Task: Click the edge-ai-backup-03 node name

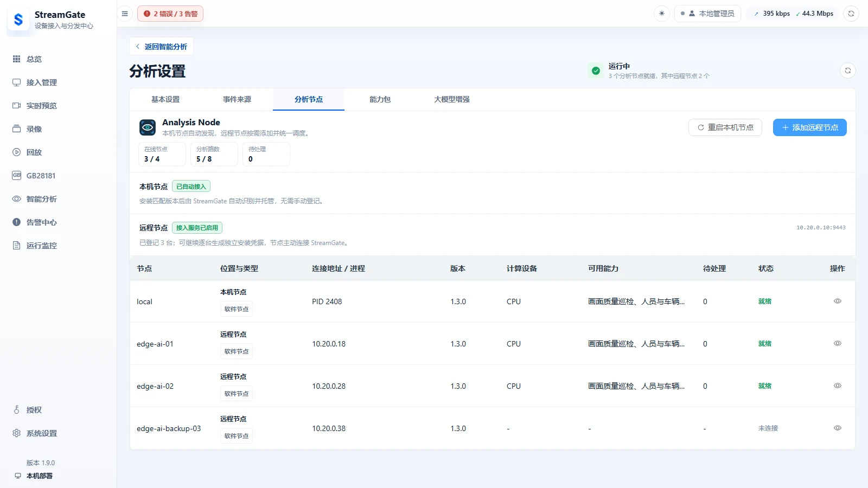Action: pyautogui.click(x=169, y=428)
